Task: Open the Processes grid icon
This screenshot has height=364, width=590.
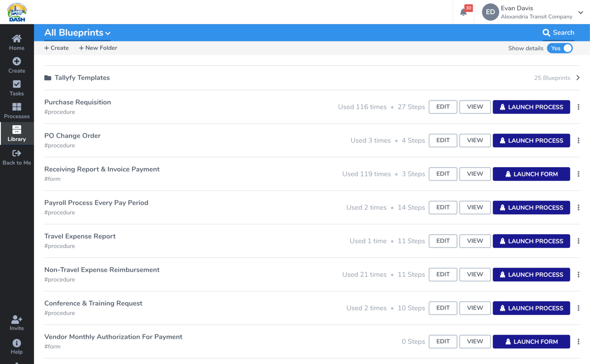Action: coord(17,107)
